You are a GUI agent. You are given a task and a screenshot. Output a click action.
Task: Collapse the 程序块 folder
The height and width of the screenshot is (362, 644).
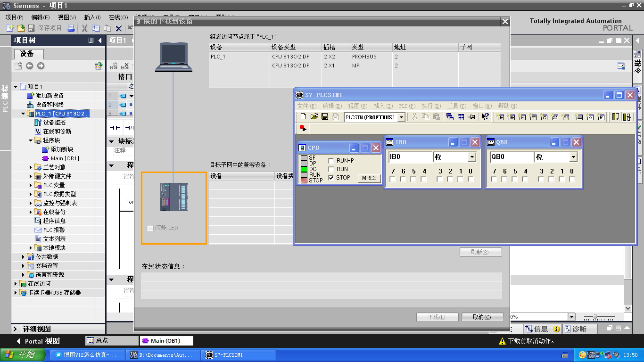[31, 140]
